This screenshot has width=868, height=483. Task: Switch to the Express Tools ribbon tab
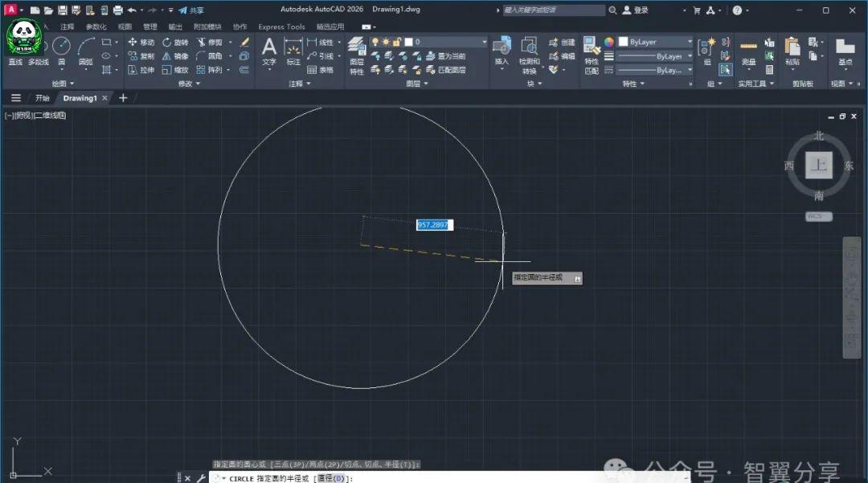click(281, 27)
